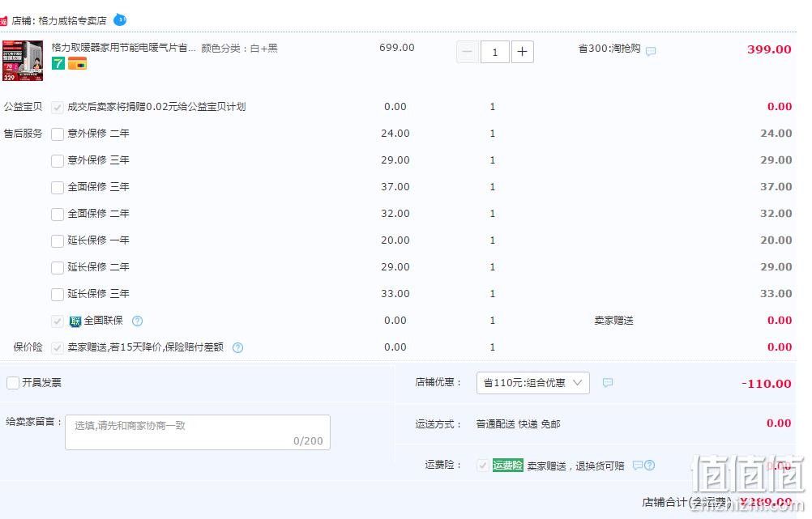Click the 卖家赠送 text in 全国联保 row
The height and width of the screenshot is (519, 812).
(x=614, y=321)
